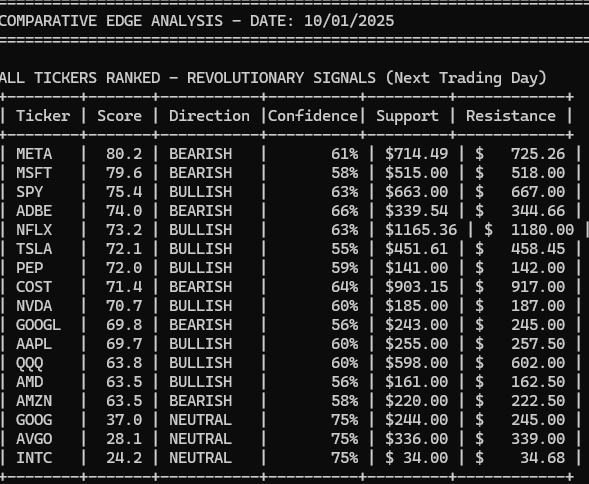Select the MSFT ticker row label
589x484 pixels.
pyautogui.click(x=34, y=173)
